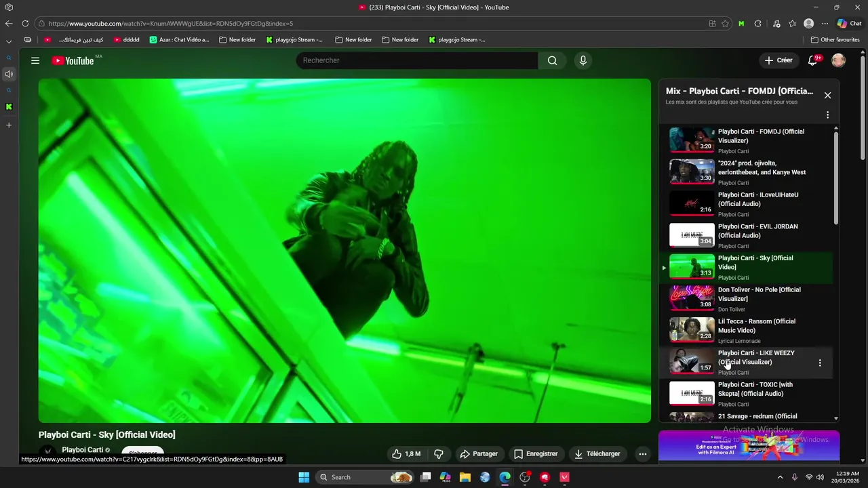
Task: Select the green K tab in sidebar
Action: tap(9, 106)
